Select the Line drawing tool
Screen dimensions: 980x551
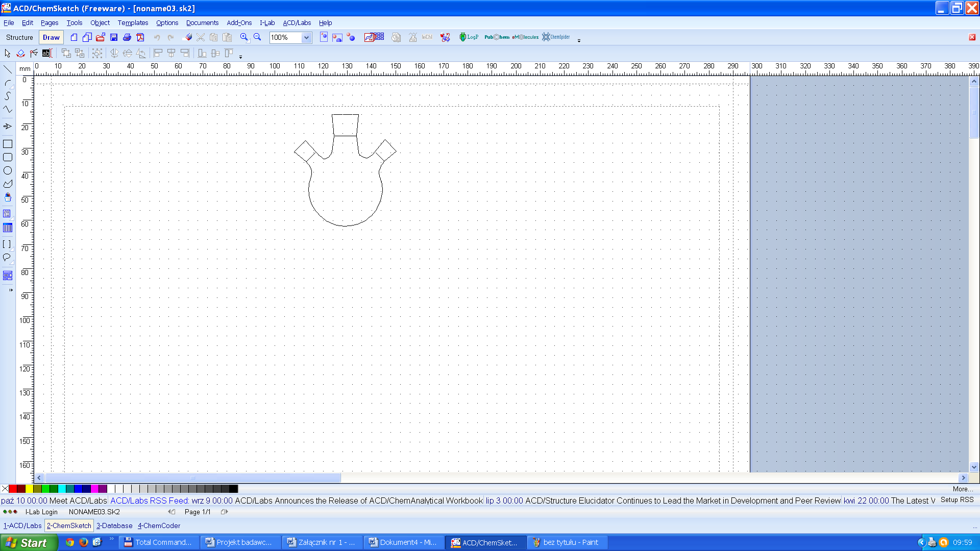[x=8, y=69]
